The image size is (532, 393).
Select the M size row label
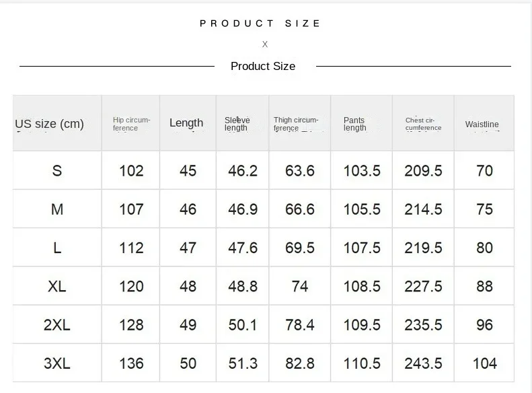pos(57,209)
